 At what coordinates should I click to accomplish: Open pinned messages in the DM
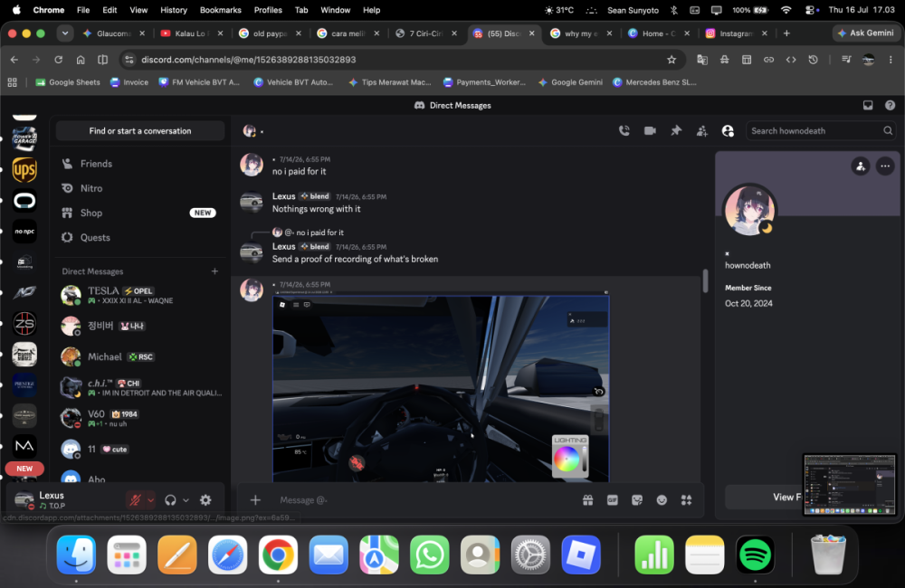click(676, 131)
